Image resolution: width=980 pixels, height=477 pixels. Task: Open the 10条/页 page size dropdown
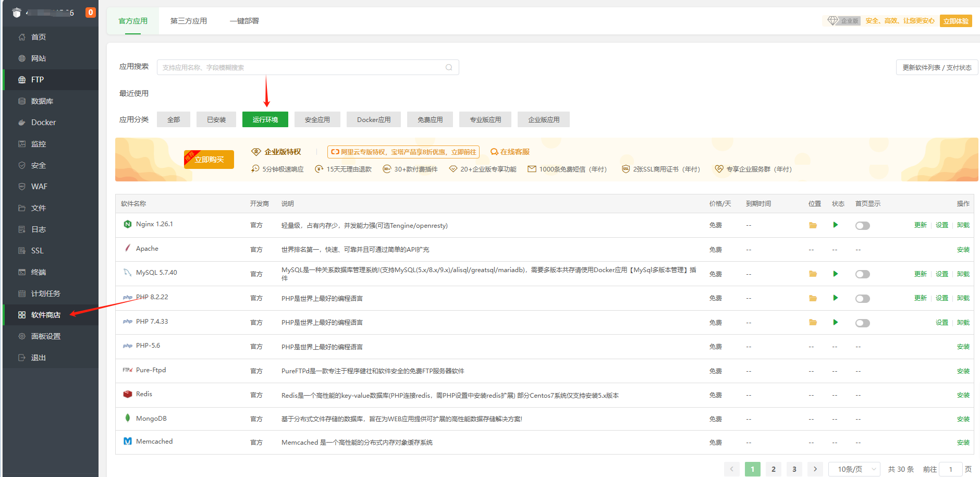coord(854,469)
